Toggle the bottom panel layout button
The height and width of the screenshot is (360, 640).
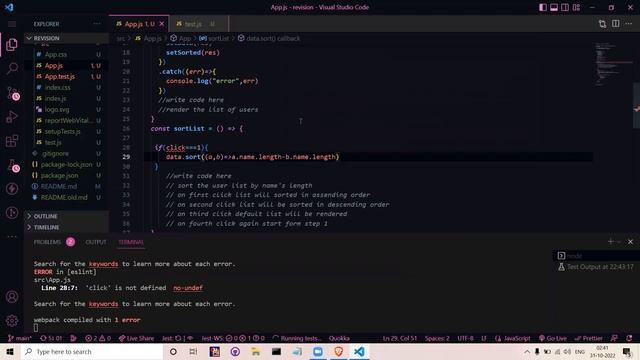[x=554, y=7]
